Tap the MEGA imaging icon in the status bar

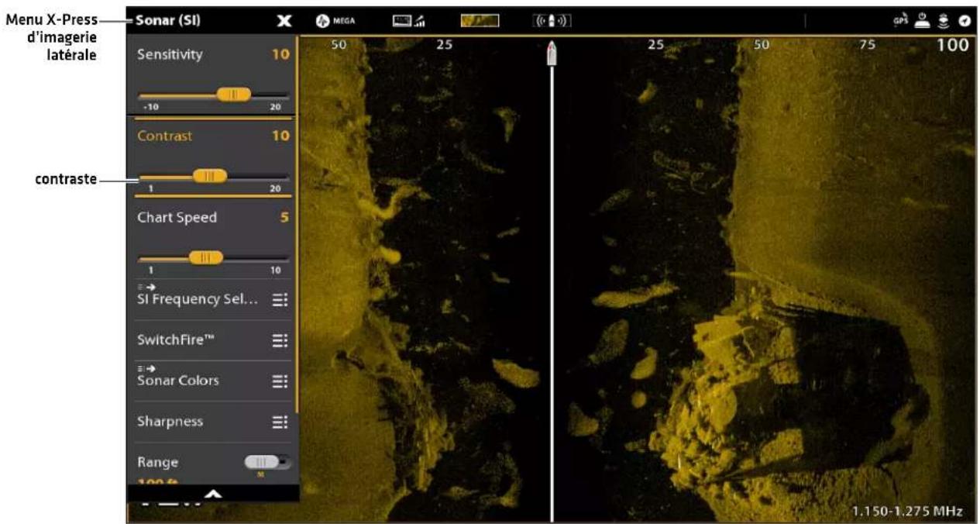336,21
